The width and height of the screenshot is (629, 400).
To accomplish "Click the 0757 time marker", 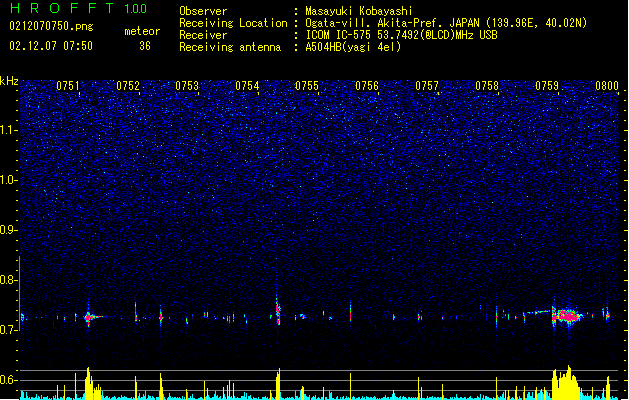I will pos(427,86).
